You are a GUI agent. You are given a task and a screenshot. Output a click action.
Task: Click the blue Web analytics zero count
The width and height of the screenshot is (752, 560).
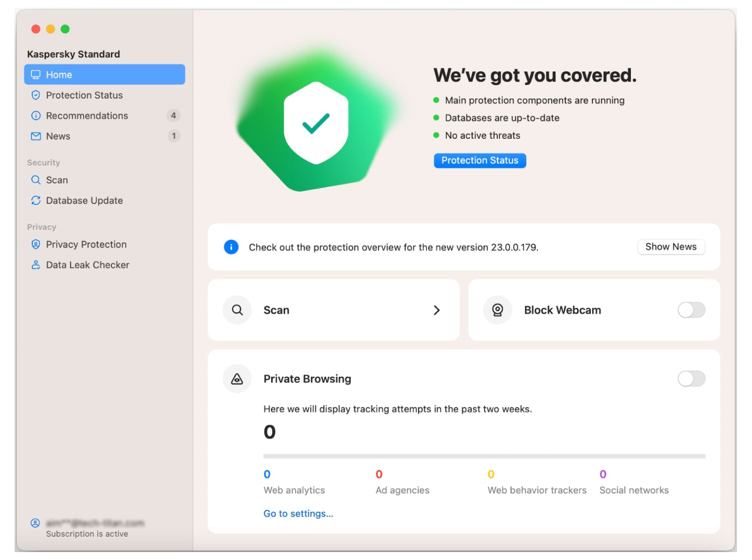click(267, 474)
